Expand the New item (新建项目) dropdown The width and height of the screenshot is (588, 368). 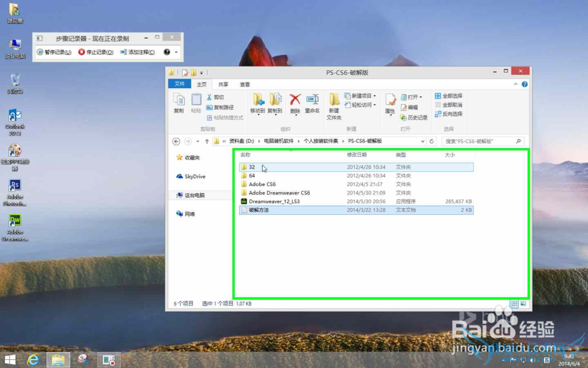[375, 96]
